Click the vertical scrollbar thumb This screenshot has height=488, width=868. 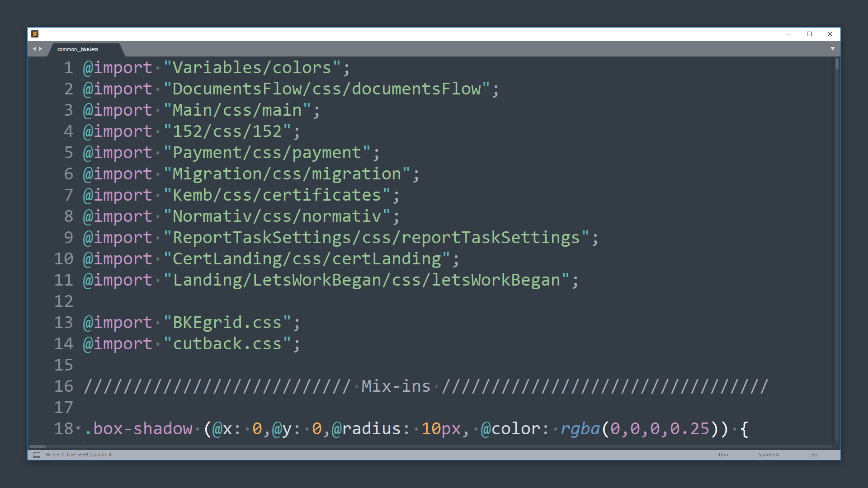coord(837,63)
